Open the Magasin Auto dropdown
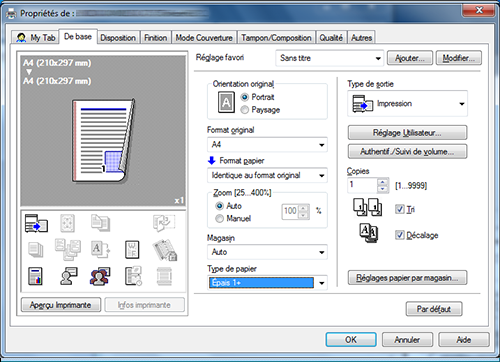The image size is (500, 362). coord(267,252)
